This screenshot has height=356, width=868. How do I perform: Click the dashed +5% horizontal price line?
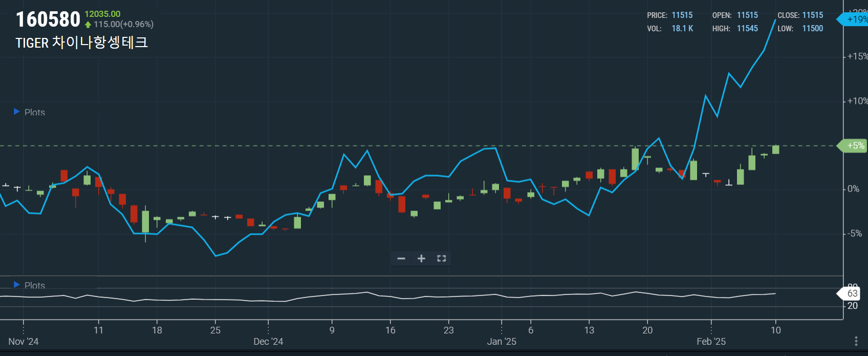[x=409, y=146]
